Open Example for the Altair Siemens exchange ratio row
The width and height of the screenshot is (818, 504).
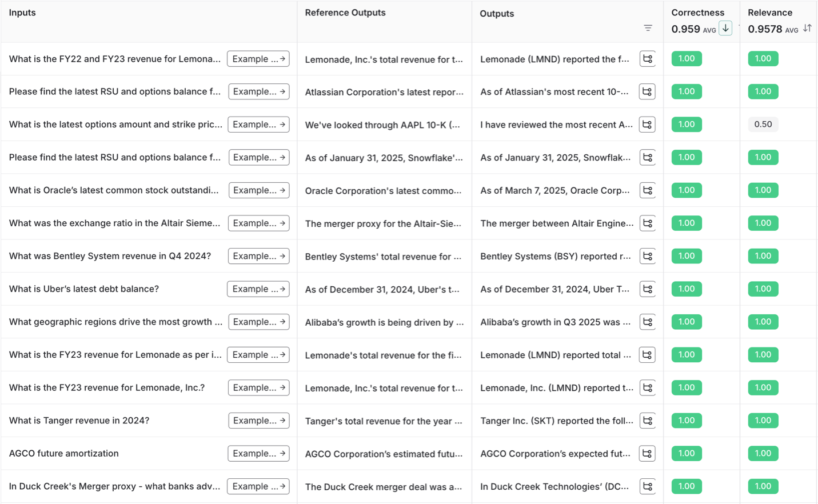(258, 223)
